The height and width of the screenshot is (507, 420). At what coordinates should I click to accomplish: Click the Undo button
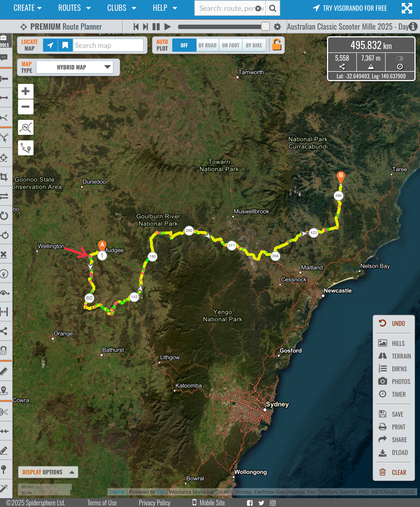[393, 323]
